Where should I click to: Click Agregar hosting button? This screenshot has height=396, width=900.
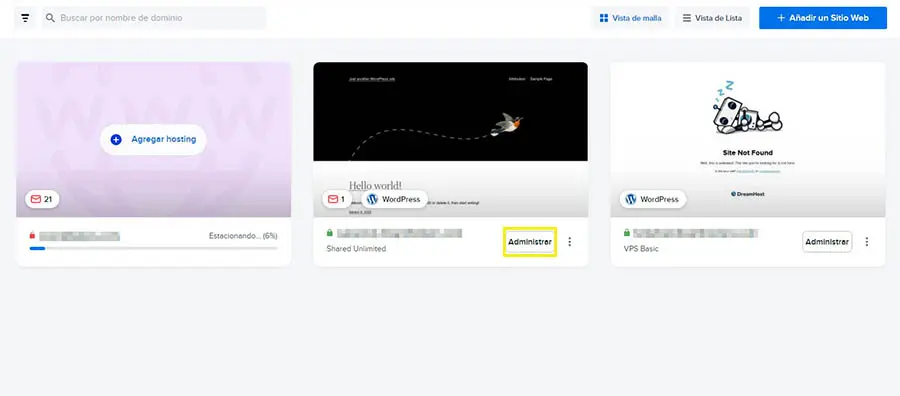153,139
